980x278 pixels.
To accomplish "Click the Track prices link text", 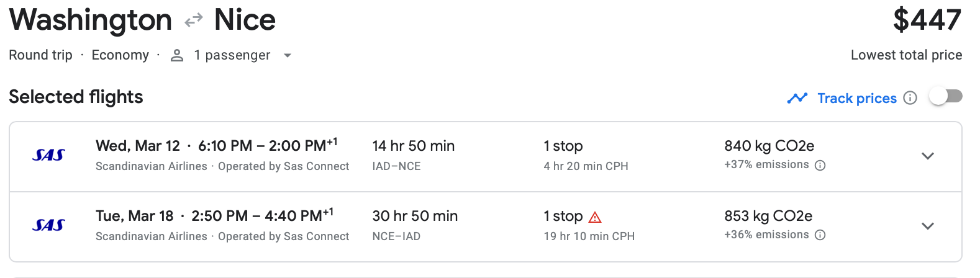I will point(856,98).
